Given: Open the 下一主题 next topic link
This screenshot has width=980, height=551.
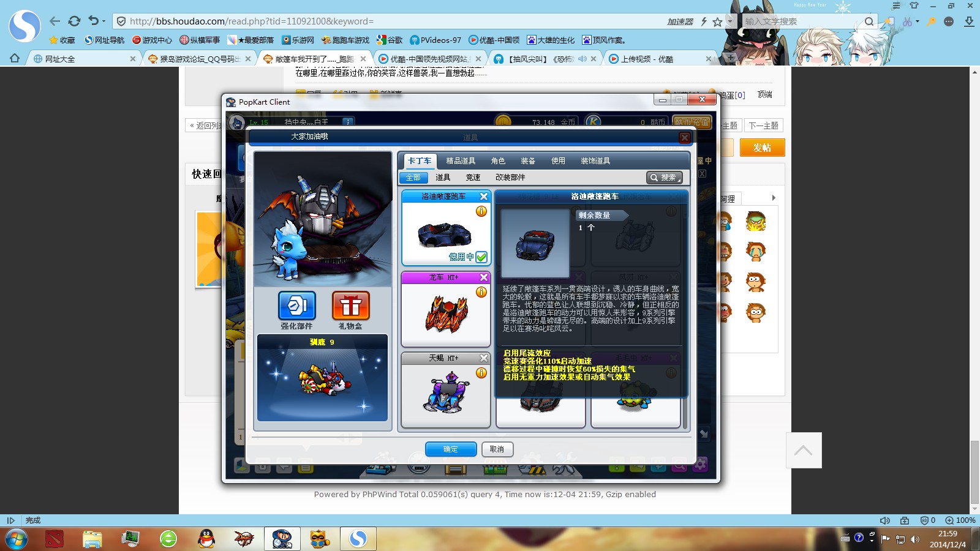Looking at the screenshot, I should point(763,126).
